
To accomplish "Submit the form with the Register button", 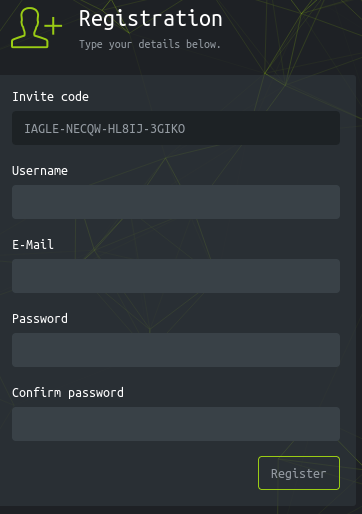I will tap(299, 473).
